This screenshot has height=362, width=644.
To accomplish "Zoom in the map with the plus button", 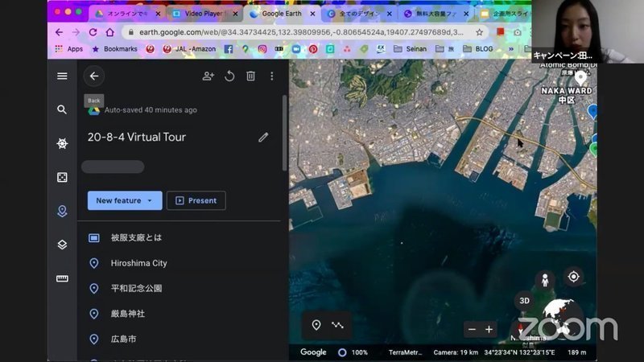I will 489,329.
